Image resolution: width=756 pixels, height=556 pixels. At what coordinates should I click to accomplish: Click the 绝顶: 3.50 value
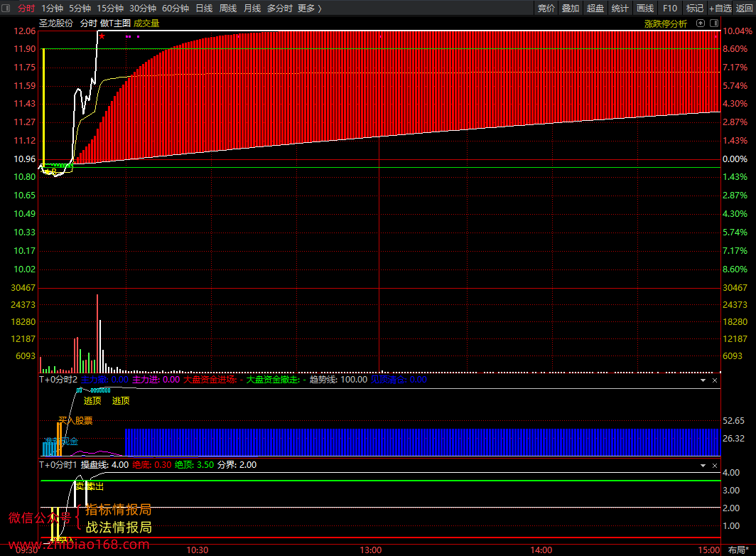point(194,465)
